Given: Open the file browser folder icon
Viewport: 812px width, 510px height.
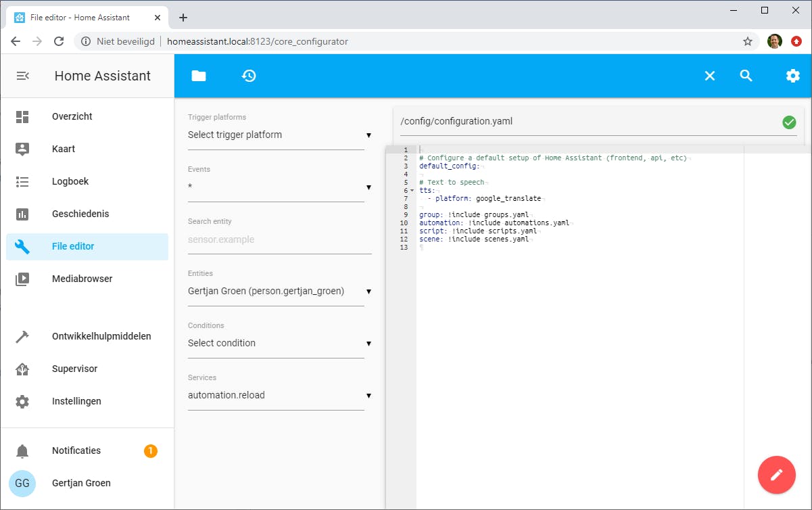Looking at the screenshot, I should (198, 76).
